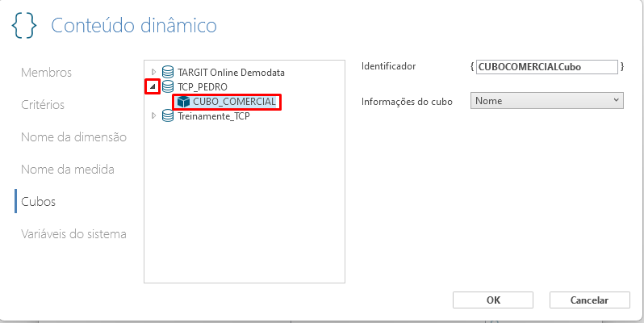Image resolution: width=644 pixels, height=323 pixels.
Task: Collapse the TCP_PEDRO tree node
Action: (153, 86)
